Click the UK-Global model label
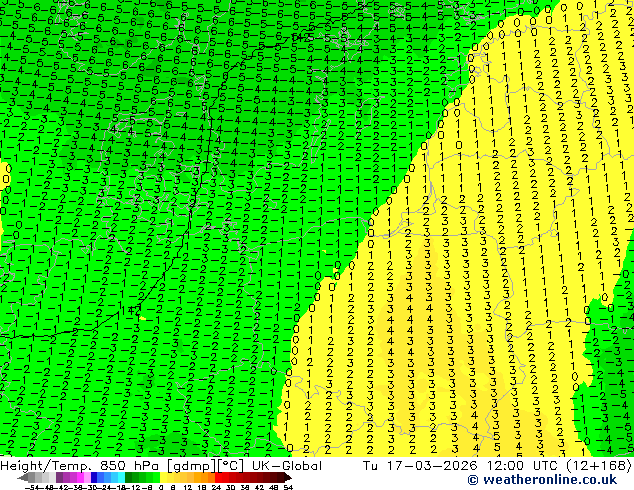The image size is (634, 490). (287, 466)
